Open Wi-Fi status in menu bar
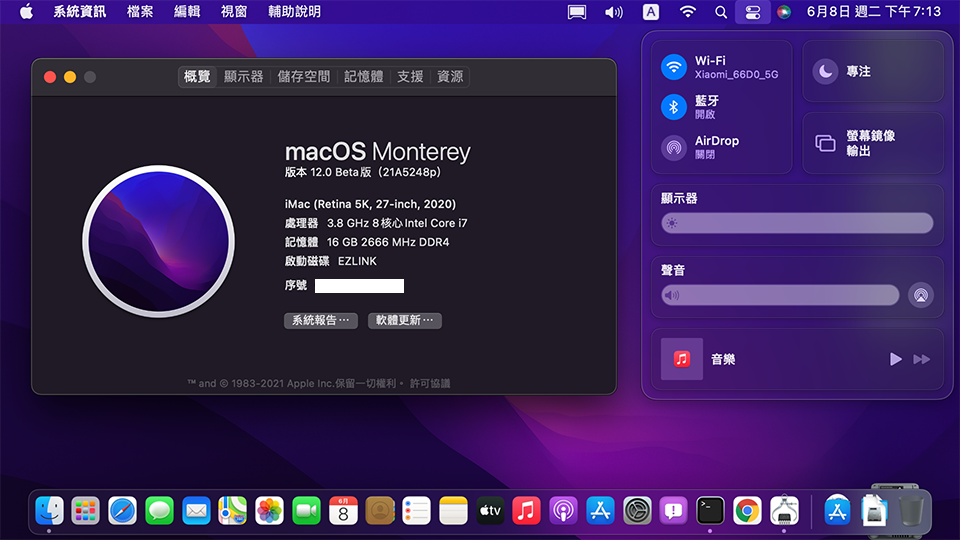This screenshot has height=540, width=960. tap(688, 12)
